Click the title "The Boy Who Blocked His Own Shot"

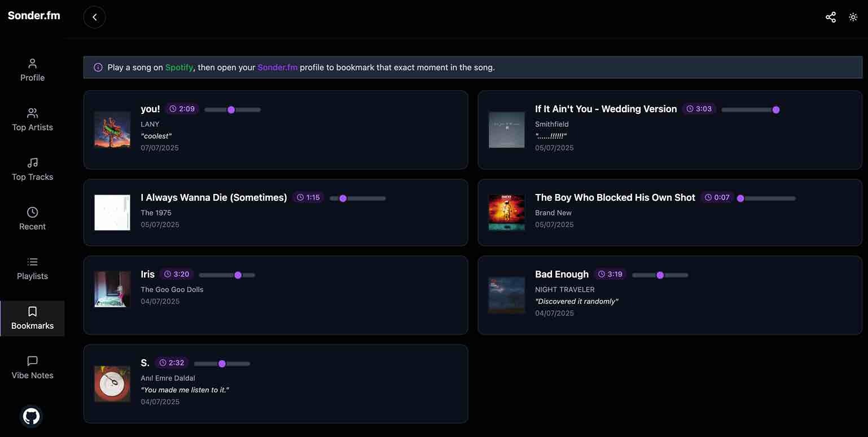coord(615,197)
